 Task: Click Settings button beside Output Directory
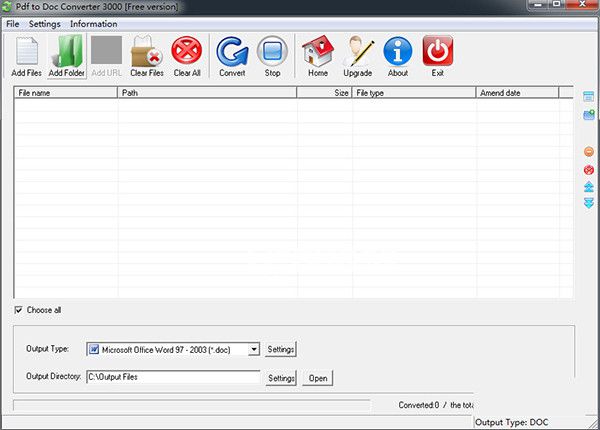coord(280,378)
